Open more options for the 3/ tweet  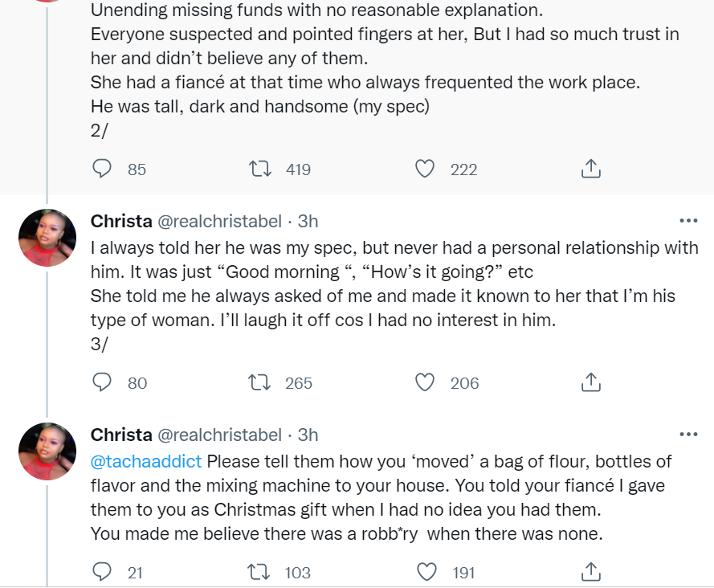(x=688, y=221)
